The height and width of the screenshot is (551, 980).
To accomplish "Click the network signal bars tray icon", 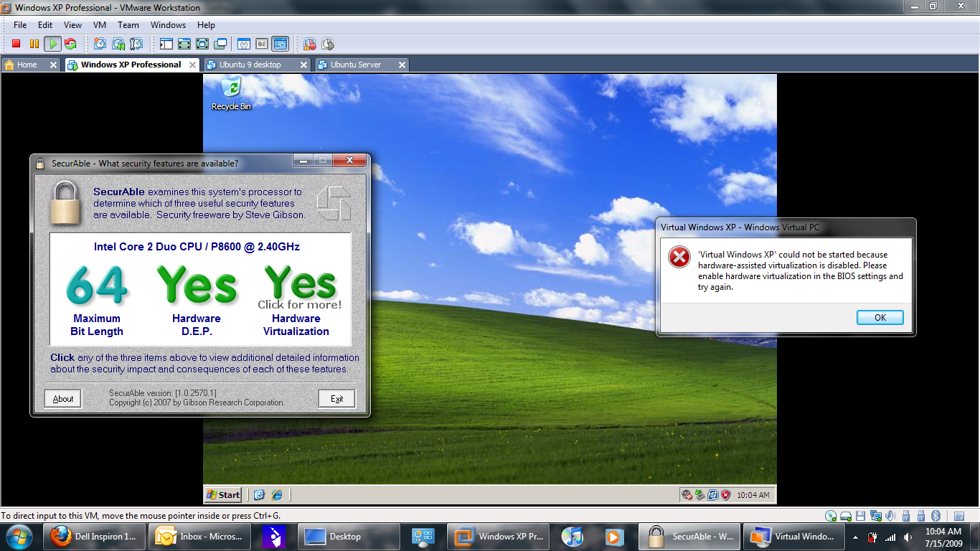I will (890, 537).
